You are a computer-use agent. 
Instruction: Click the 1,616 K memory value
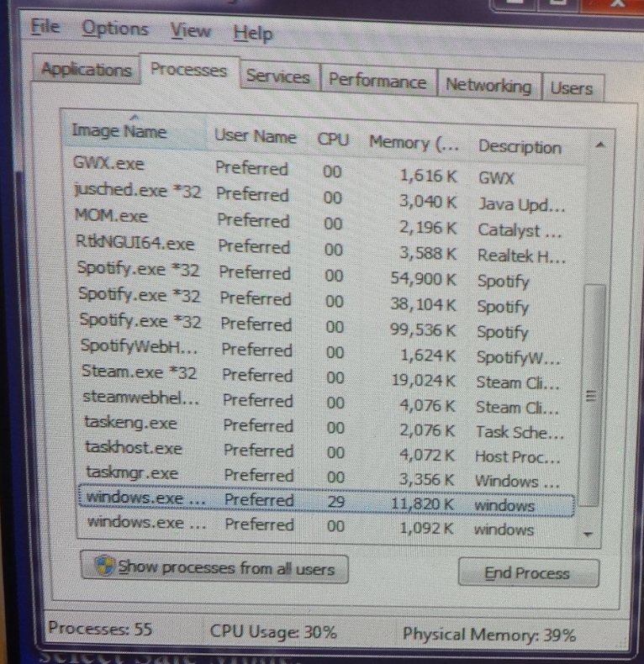(428, 176)
